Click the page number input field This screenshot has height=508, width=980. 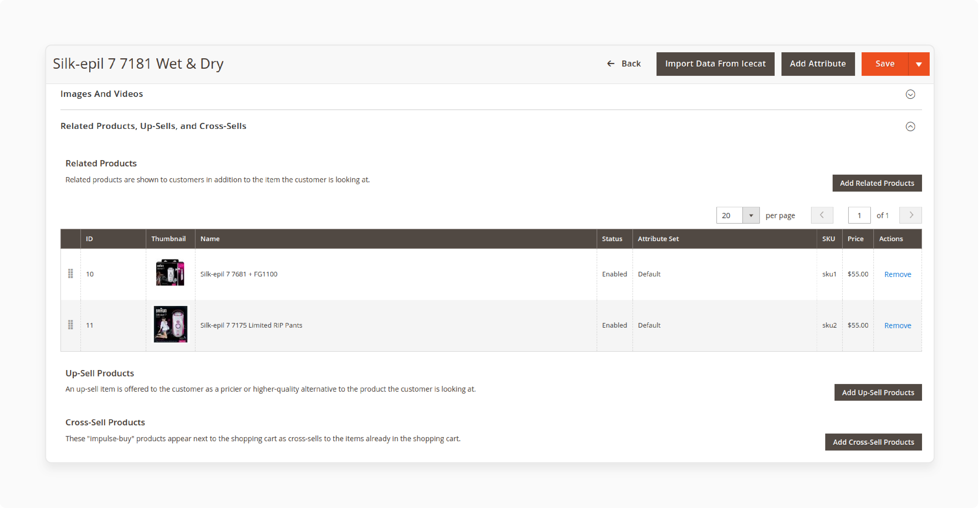[x=859, y=215]
